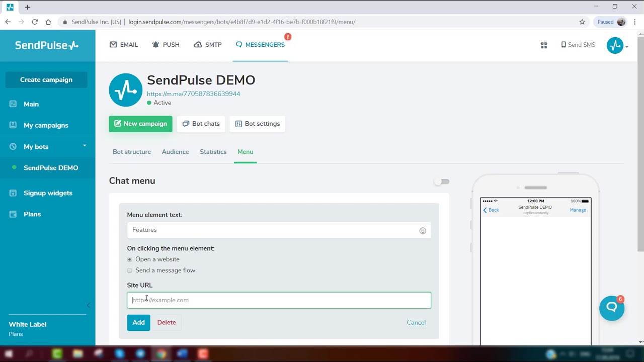Switch to the Audience tab
Screen dimensions: 644x362
pyautogui.click(x=176, y=152)
